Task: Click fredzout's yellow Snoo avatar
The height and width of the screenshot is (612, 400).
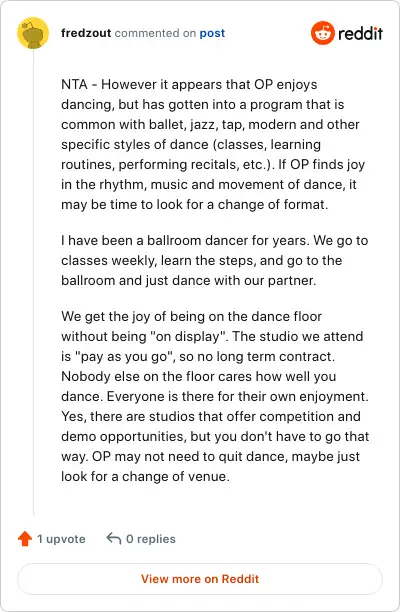Action: click(33, 33)
